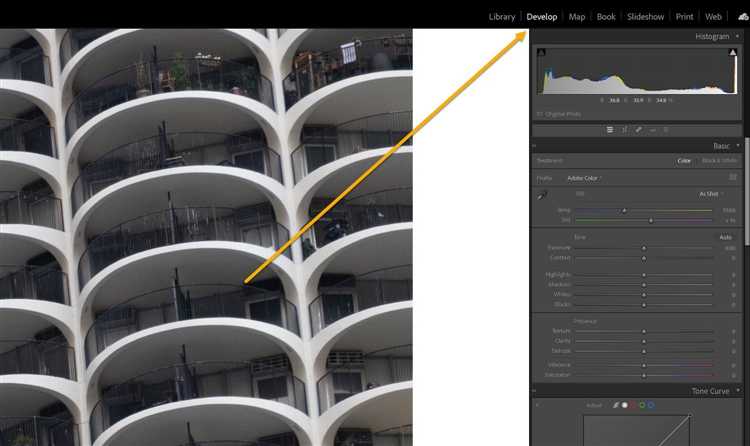Viewport: 750px width, 446px height.
Task: Click the Saturation slider handle
Action: point(644,376)
